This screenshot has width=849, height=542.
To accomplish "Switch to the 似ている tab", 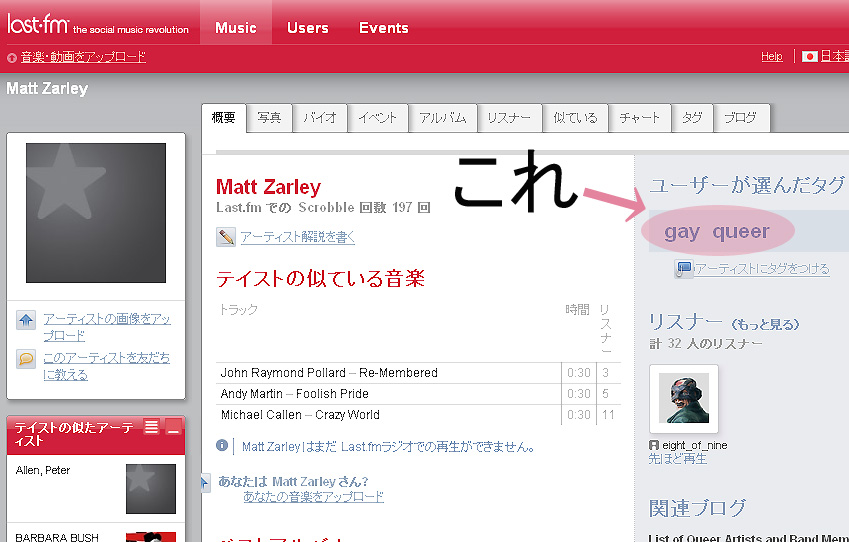I will 576,118.
